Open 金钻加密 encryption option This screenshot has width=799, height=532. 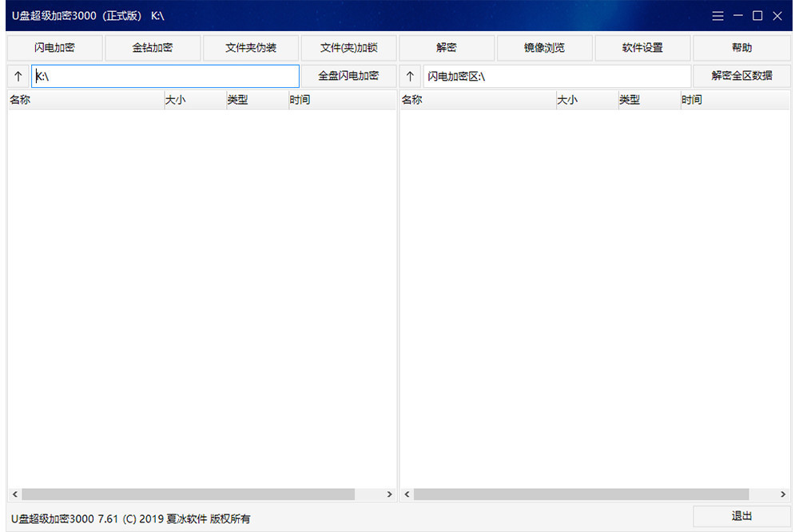click(153, 48)
